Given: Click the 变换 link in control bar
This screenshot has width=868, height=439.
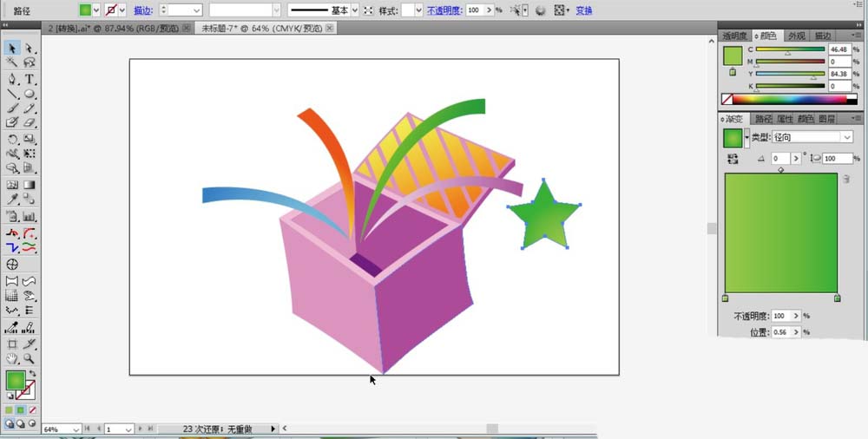Looking at the screenshot, I should coord(584,10).
